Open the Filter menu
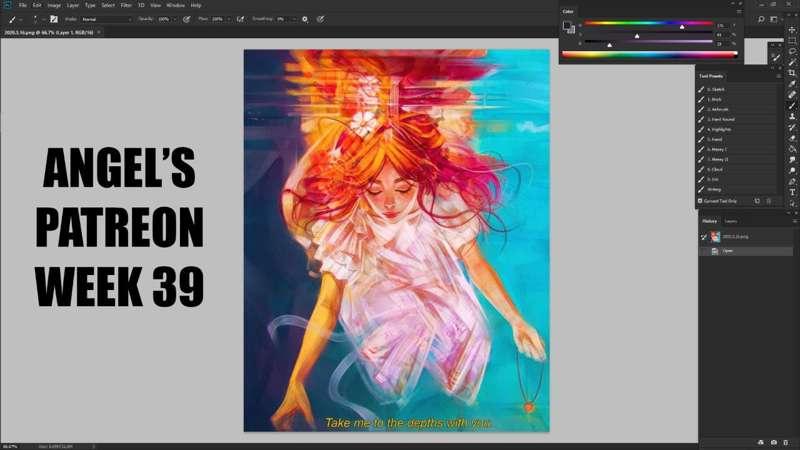 (126, 5)
